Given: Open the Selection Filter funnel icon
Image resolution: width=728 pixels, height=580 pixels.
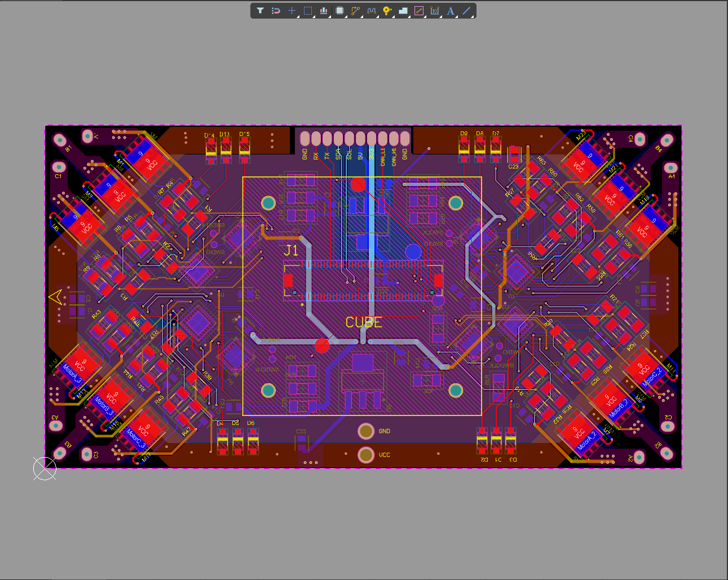Looking at the screenshot, I should tap(260, 11).
